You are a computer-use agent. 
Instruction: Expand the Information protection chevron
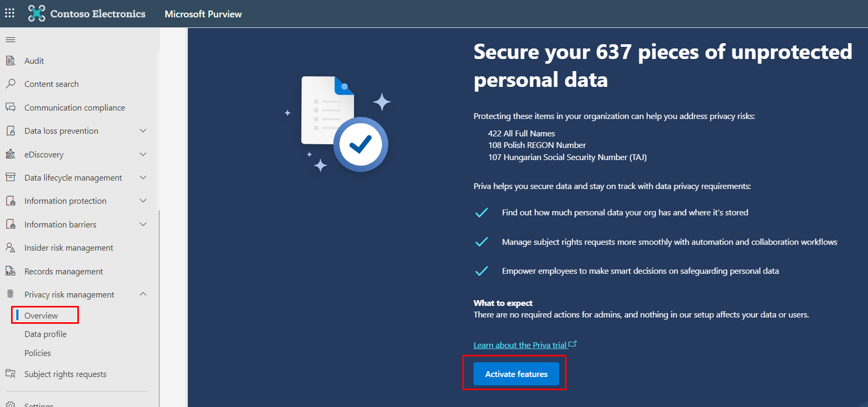(x=143, y=201)
